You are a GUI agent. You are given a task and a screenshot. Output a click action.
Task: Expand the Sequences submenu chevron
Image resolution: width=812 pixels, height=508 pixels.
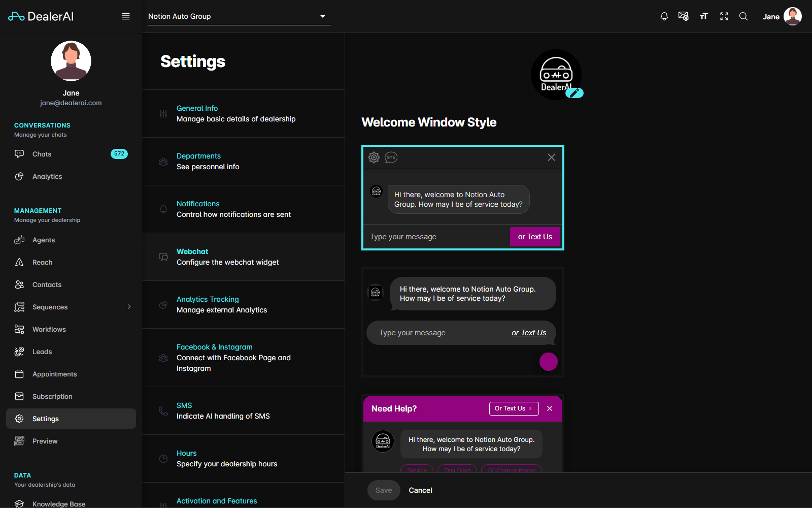(129, 307)
